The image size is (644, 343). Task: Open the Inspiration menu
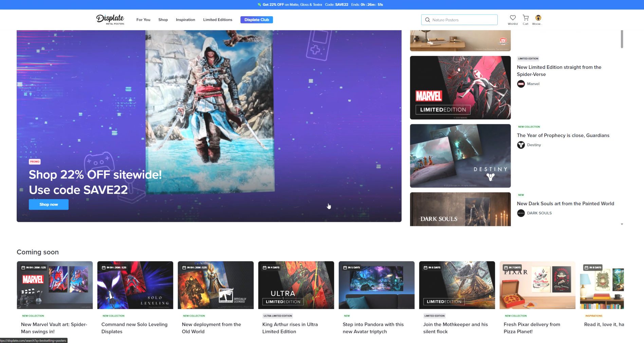tap(185, 20)
